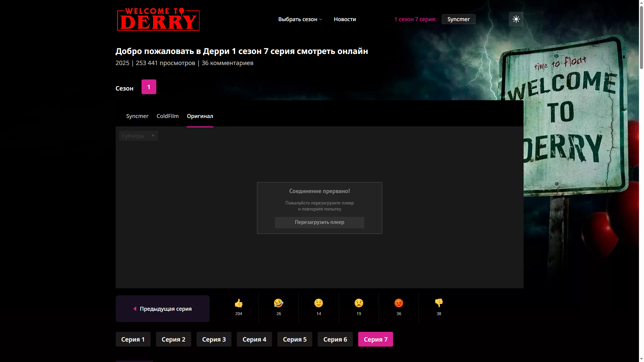This screenshot has height=362, width=644.
Task: Click the laughing emoji reaction
Action: point(278,303)
